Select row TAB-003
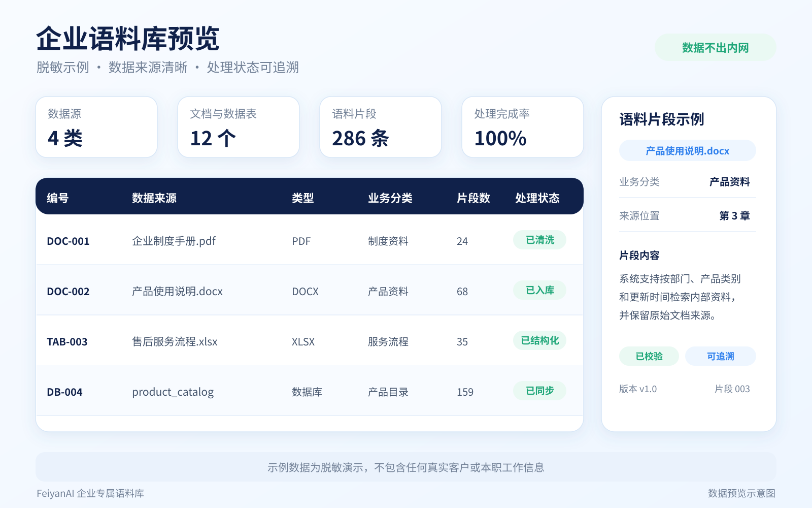 point(310,340)
